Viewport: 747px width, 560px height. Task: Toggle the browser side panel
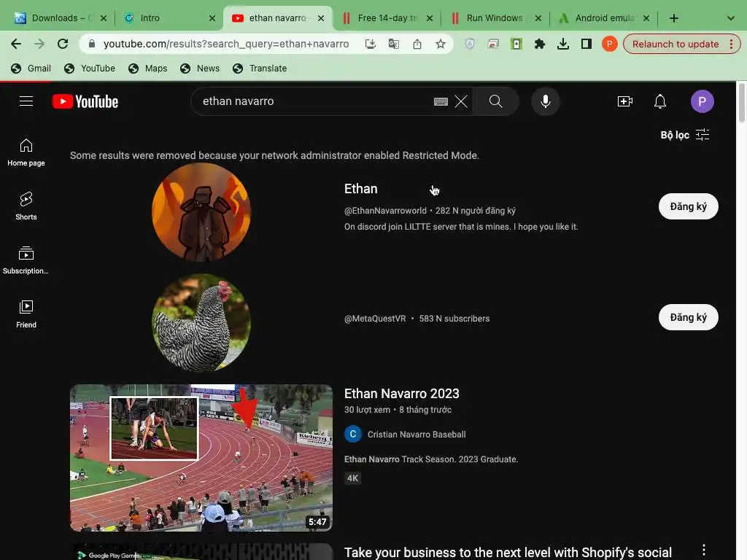586,44
